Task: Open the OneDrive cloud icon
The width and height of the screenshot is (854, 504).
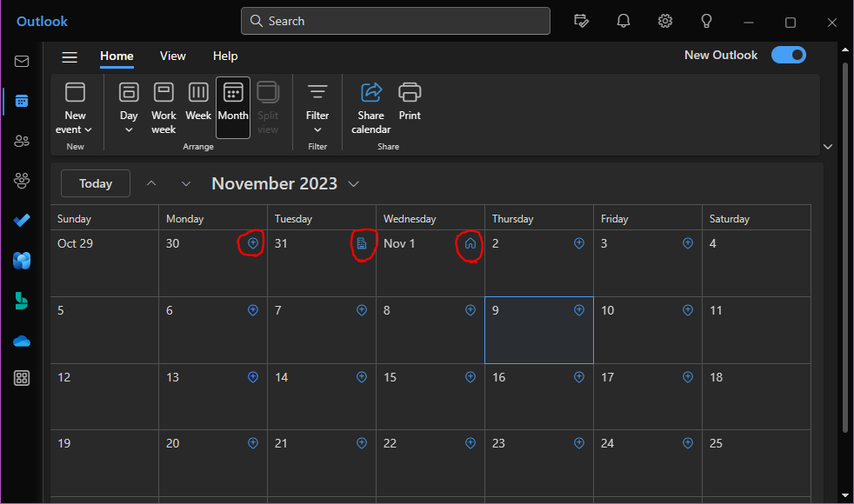Action: (x=22, y=342)
